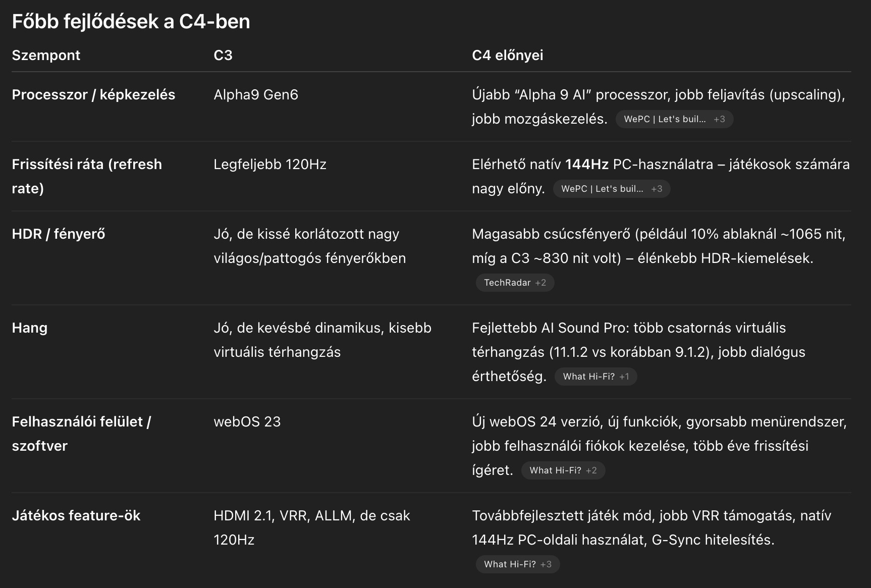Click the "Szempont" column header
Viewport: 871px width, 588px height.
(46, 55)
